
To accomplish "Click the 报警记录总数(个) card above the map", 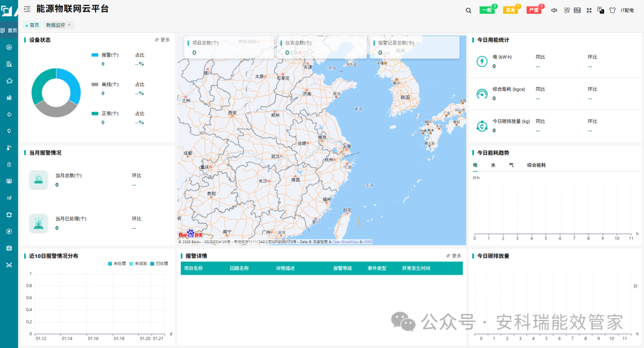I will click(x=415, y=47).
